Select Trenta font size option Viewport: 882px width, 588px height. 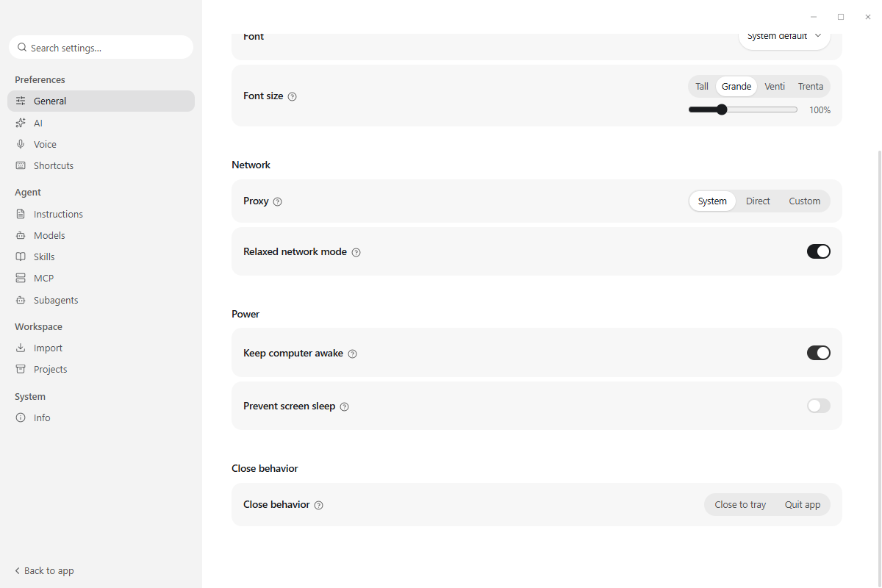click(811, 86)
